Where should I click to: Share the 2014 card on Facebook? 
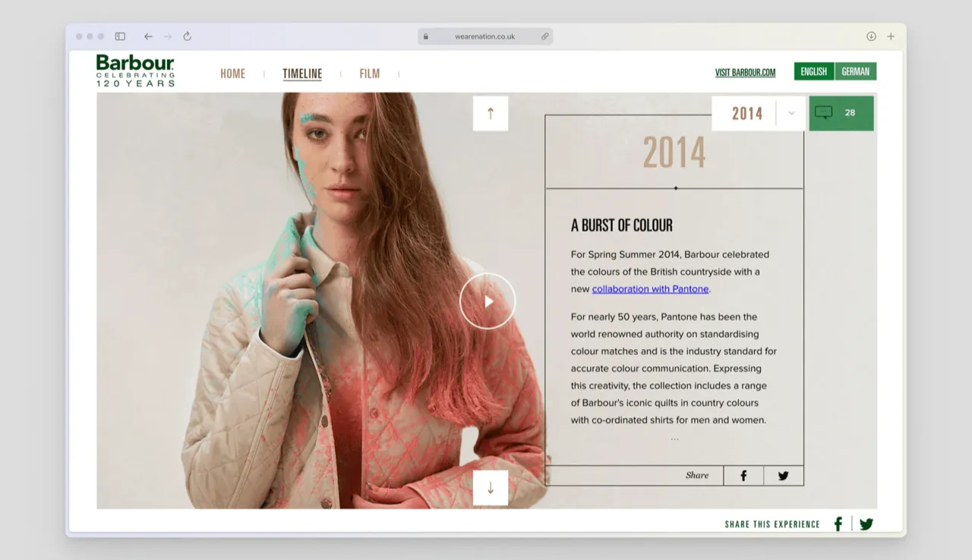pos(743,475)
